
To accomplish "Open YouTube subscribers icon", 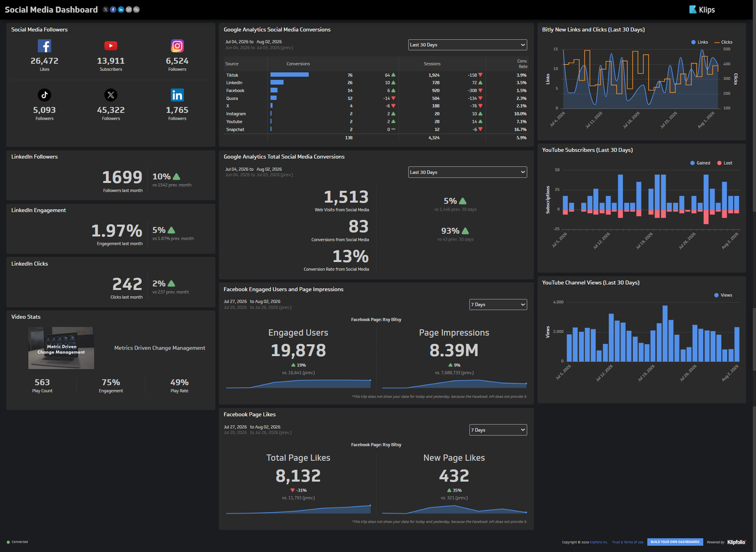I will (x=111, y=46).
